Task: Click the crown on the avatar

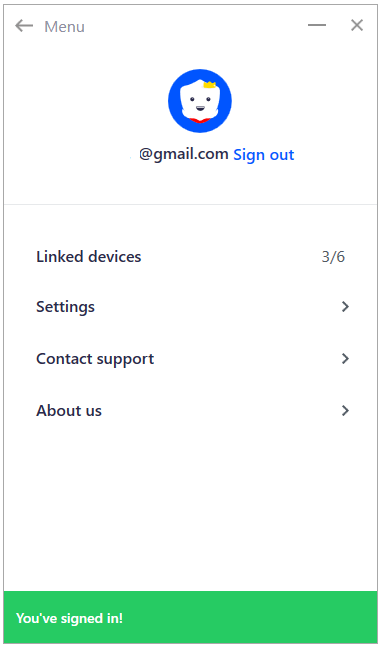Action: tap(210, 85)
